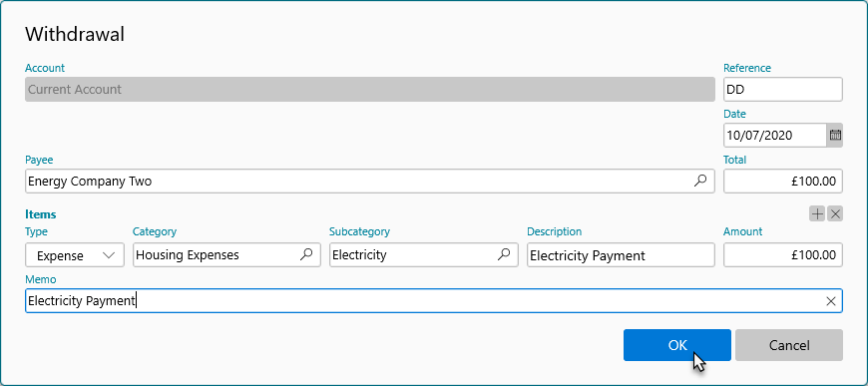
Task: Click the Amount label
Action: coord(742,232)
